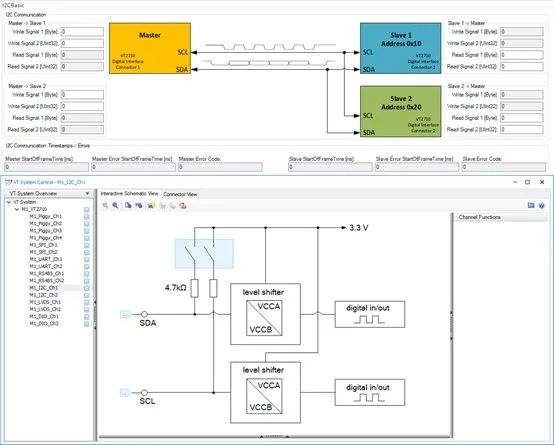The width and height of the screenshot is (554, 445).
Task: Click the picture icon in schematic toolbar
Action: click(152, 205)
